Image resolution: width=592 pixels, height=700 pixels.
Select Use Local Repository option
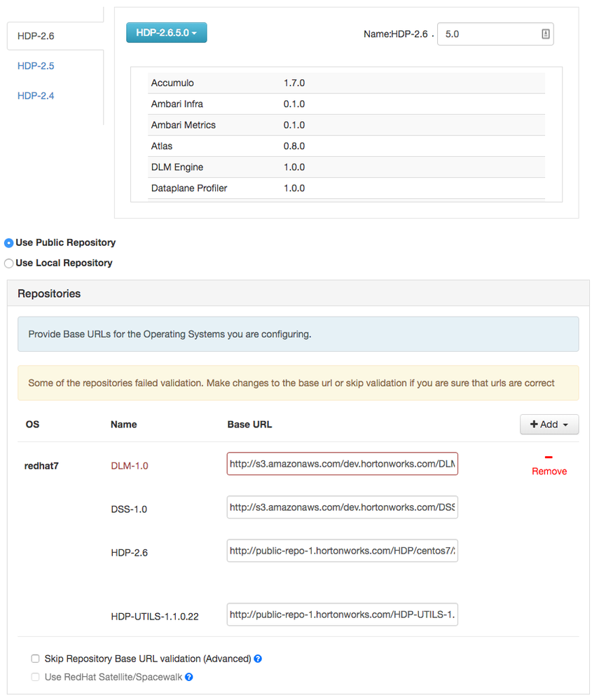coord(9,263)
